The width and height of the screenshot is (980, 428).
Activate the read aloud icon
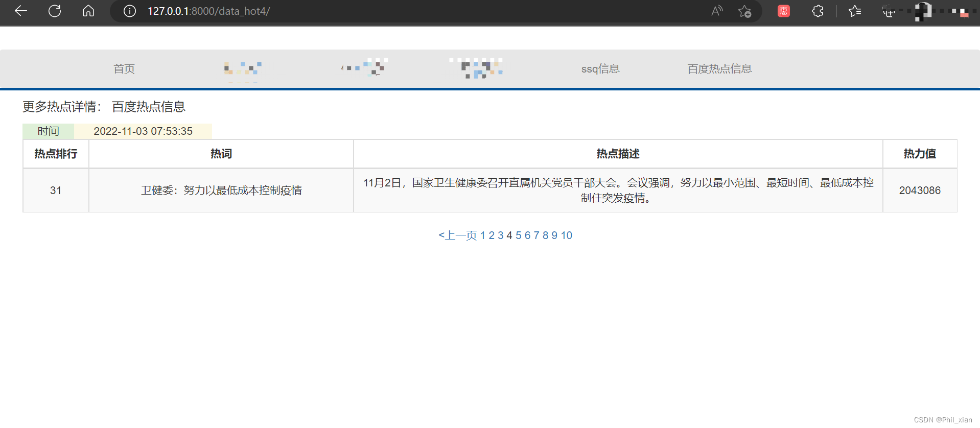(717, 11)
